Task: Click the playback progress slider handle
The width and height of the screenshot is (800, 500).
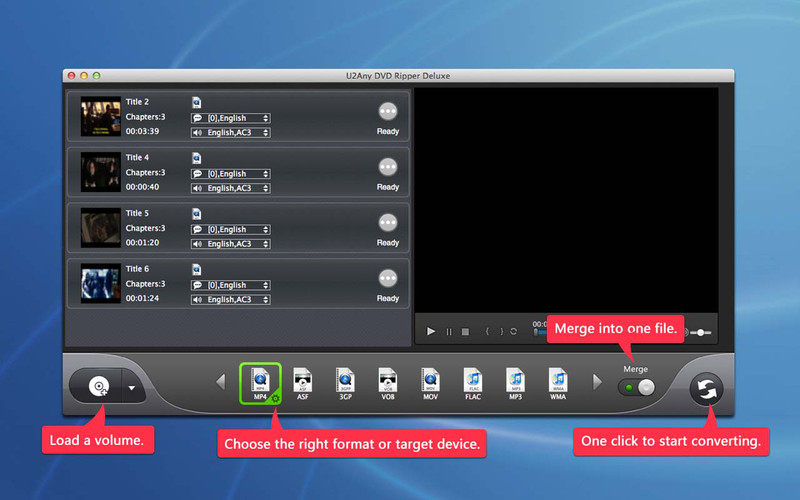Action: (535, 333)
